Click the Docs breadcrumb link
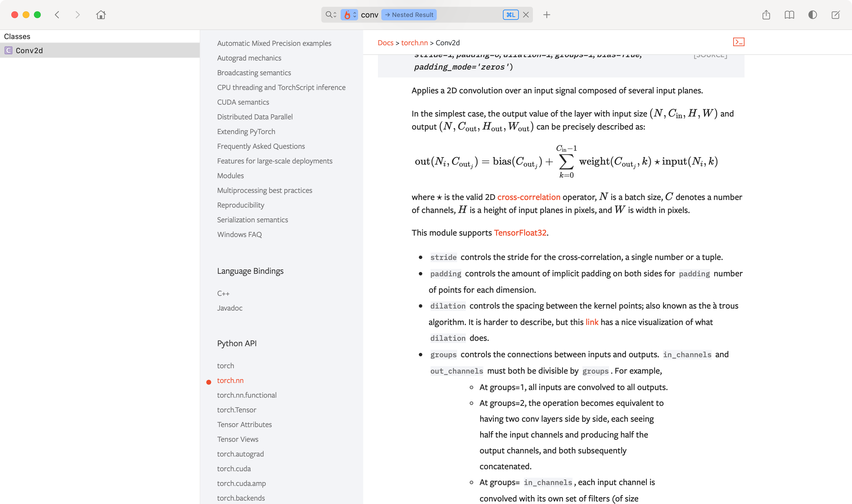Image resolution: width=852 pixels, height=504 pixels. coord(385,43)
